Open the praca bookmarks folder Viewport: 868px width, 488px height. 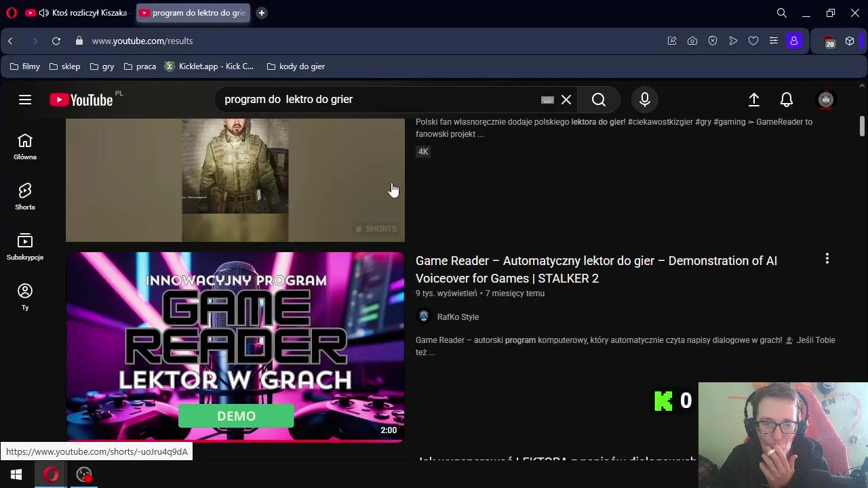[140, 66]
